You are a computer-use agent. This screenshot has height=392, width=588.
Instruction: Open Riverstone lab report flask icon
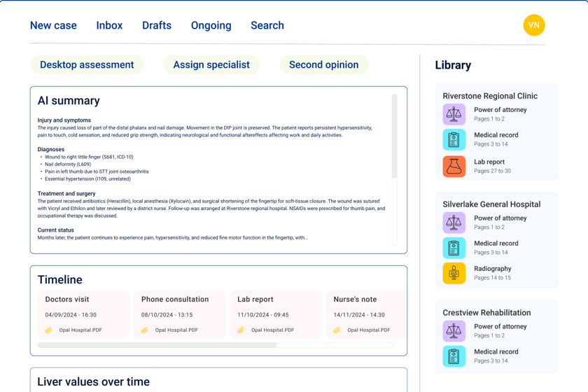pyautogui.click(x=454, y=166)
